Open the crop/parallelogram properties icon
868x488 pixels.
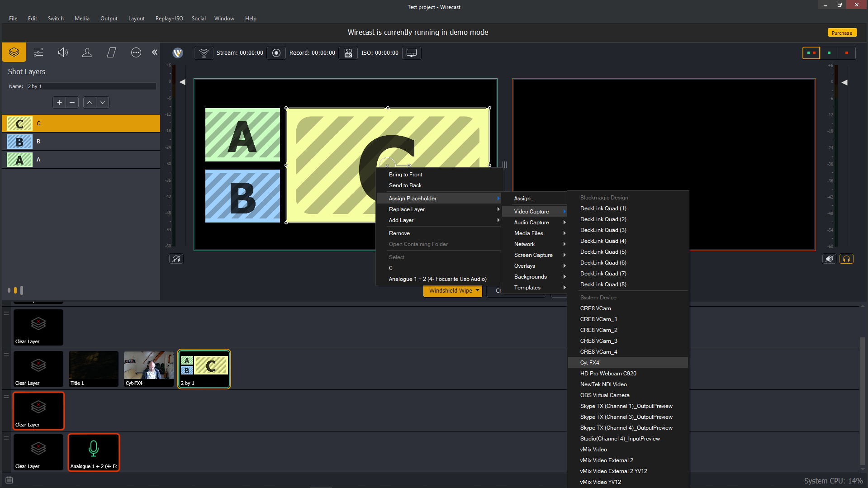click(x=111, y=52)
